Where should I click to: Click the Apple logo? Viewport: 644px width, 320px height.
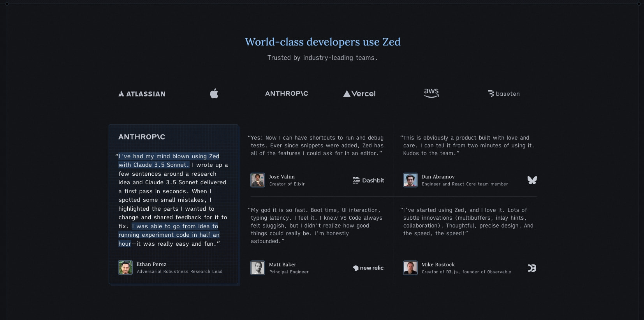pyautogui.click(x=214, y=93)
